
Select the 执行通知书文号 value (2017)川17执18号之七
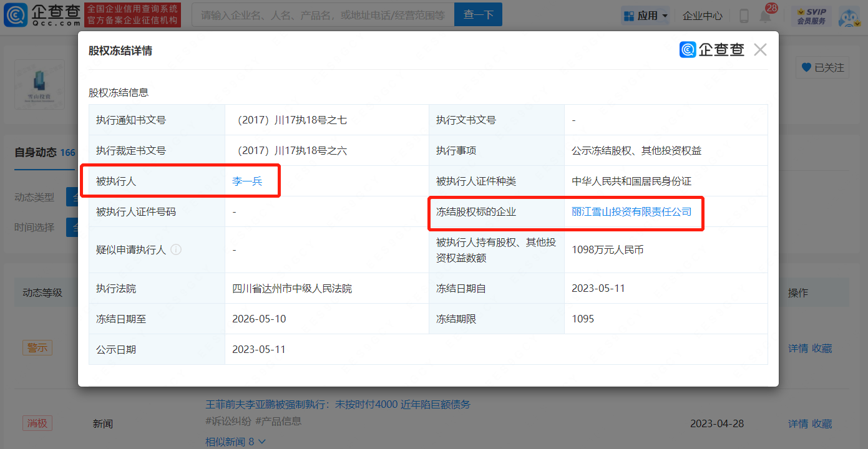pyautogui.click(x=290, y=120)
